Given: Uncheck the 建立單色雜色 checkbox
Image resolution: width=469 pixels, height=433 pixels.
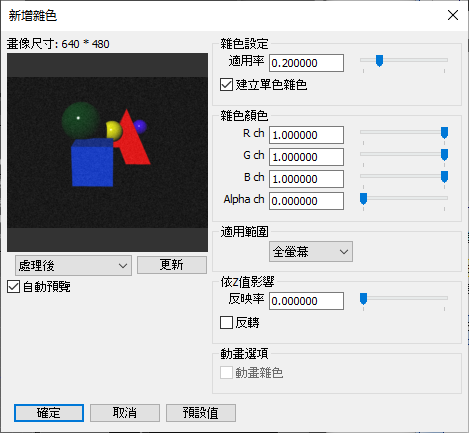Looking at the screenshot, I should click(x=226, y=85).
